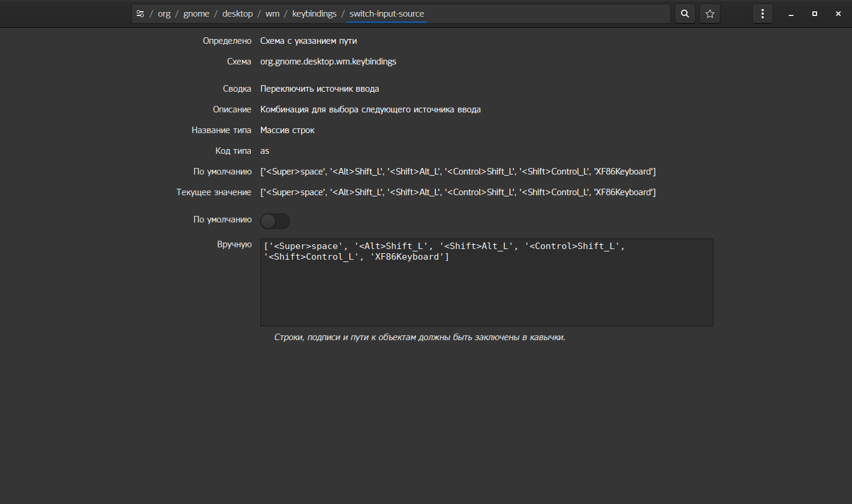Maximize the dconf editor window
Screen dimensions: 852x504
coord(815,14)
